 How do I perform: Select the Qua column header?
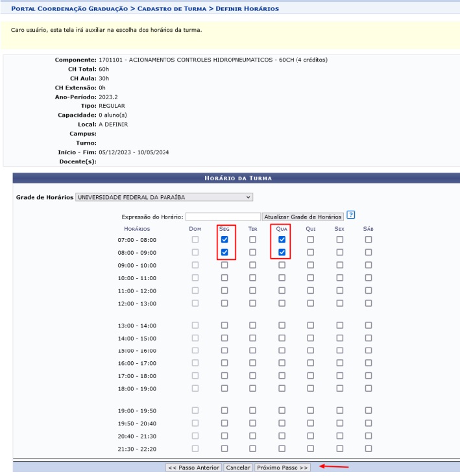coord(282,229)
